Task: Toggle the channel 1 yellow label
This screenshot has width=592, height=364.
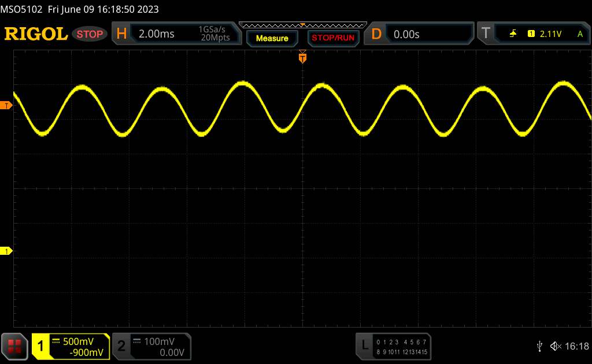Action: click(x=40, y=346)
